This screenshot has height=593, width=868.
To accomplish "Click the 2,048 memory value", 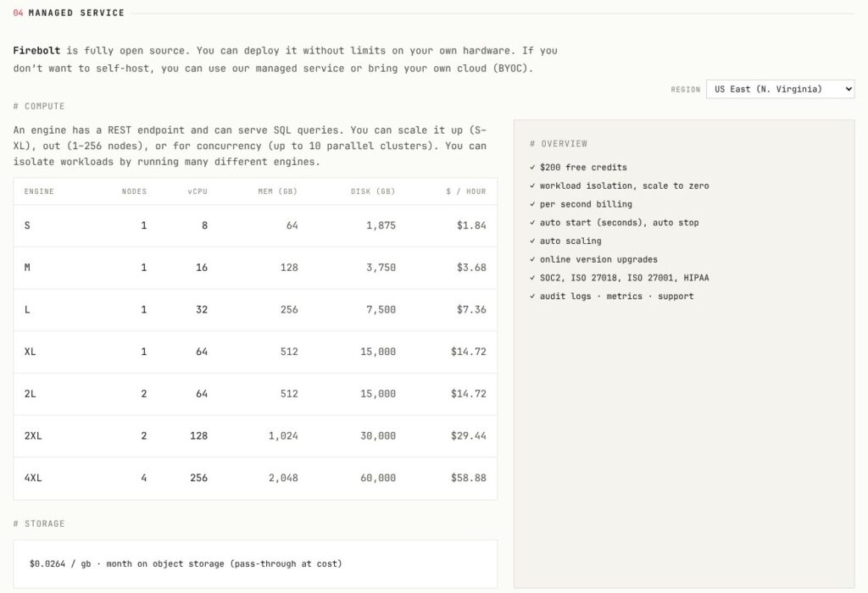I will (x=283, y=478).
